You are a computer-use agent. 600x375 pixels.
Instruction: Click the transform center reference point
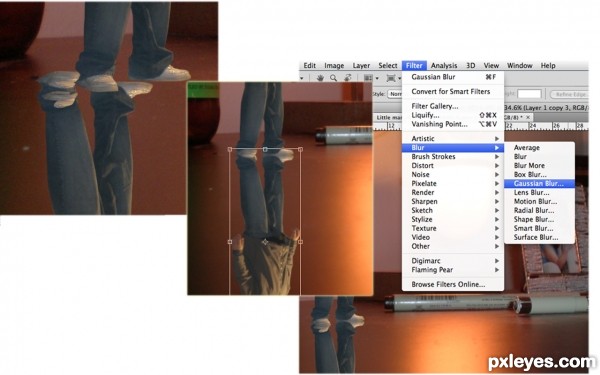coord(265,242)
